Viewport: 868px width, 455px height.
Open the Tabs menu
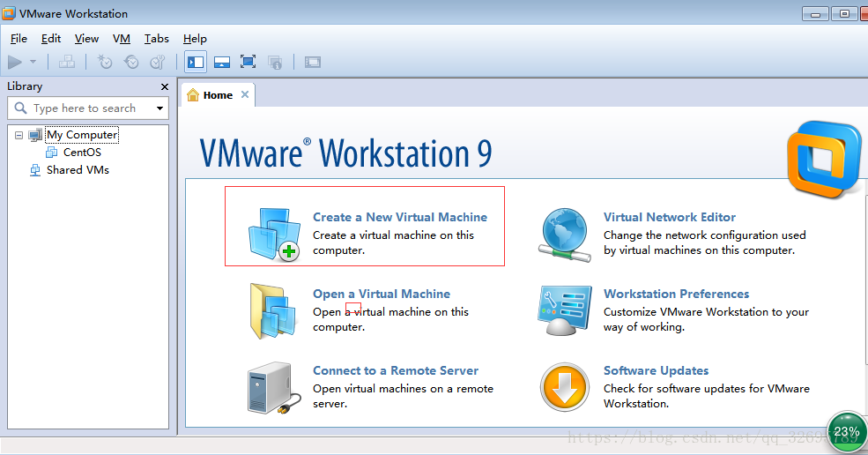pyautogui.click(x=157, y=38)
